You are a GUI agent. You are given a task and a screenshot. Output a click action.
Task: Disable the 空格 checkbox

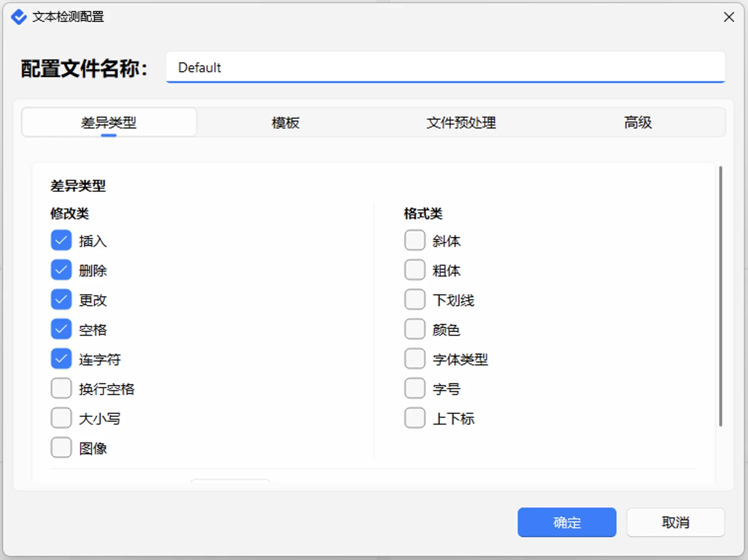pyautogui.click(x=61, y=329)
